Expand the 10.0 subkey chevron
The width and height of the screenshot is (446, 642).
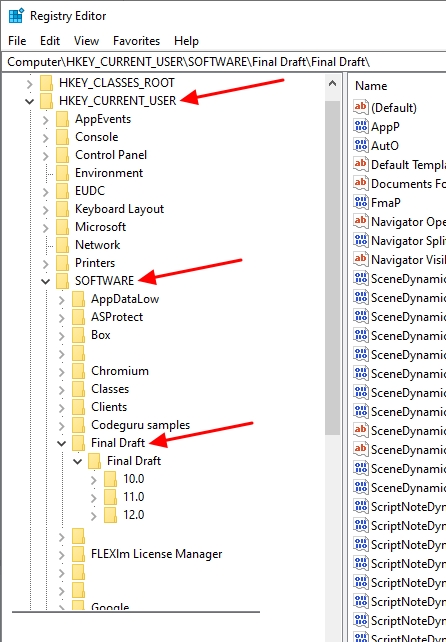click(93, 479)
